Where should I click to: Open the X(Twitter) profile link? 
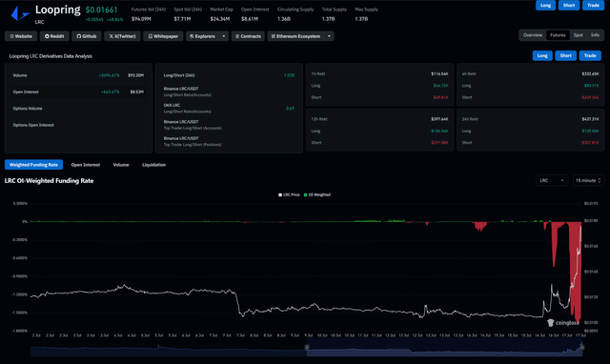pos(122,36)
